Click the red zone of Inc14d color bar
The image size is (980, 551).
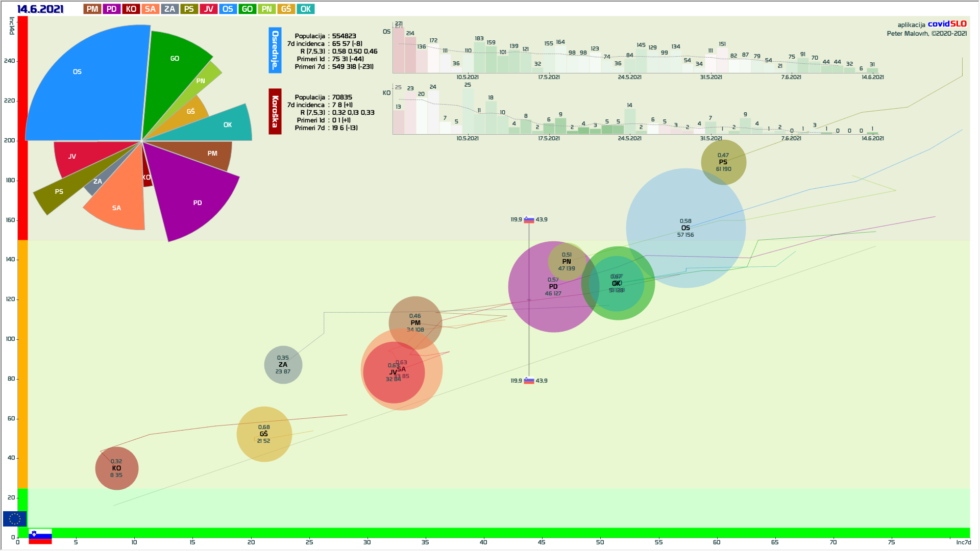22,128
